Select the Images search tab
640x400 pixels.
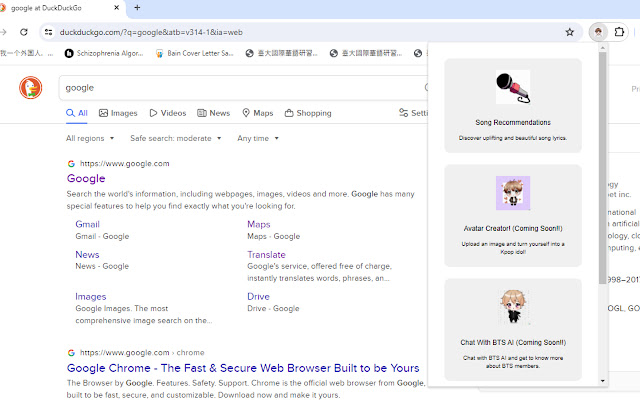(x=118, y=113)
